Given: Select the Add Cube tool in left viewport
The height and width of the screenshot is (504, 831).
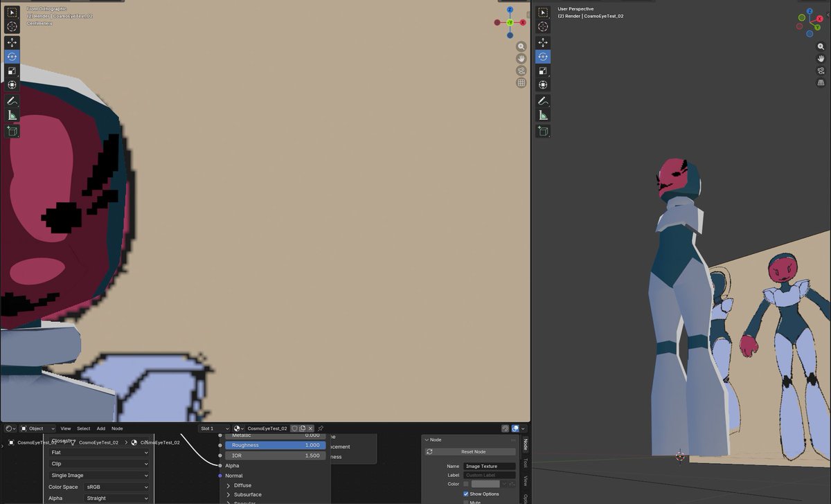Looking at the screenshot, I should [x=12, y=131].
